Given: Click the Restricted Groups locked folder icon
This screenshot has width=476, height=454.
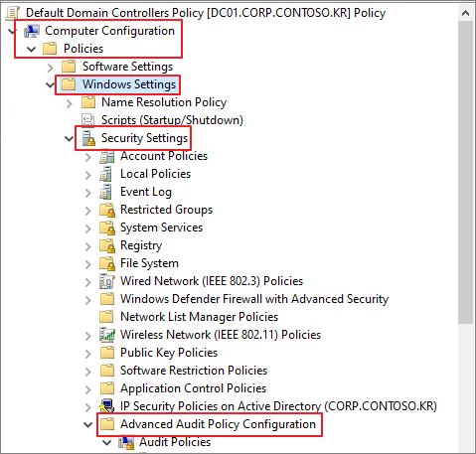Looking at the screenshot, I should pyautogui.click(x=107, y=210).
